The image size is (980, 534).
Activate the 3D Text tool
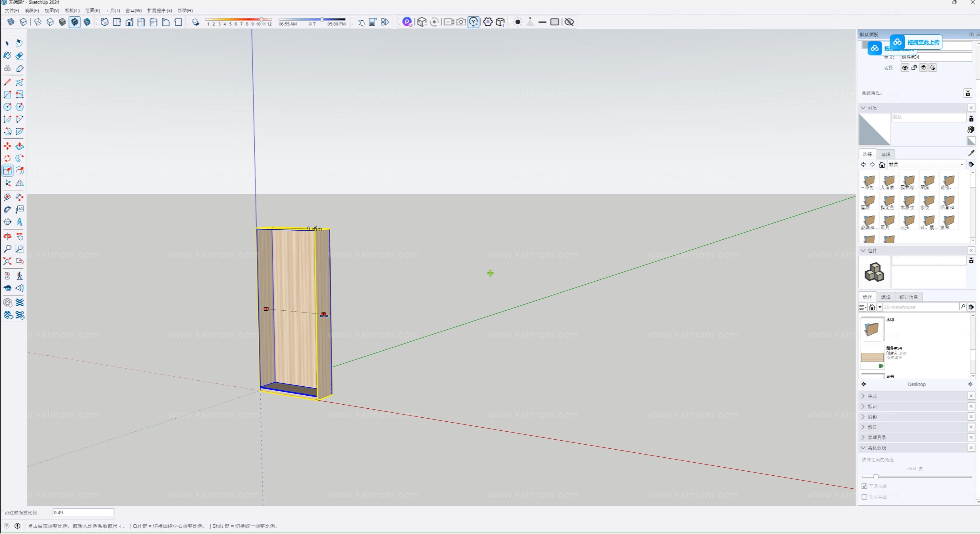click(x=20, y=222)
